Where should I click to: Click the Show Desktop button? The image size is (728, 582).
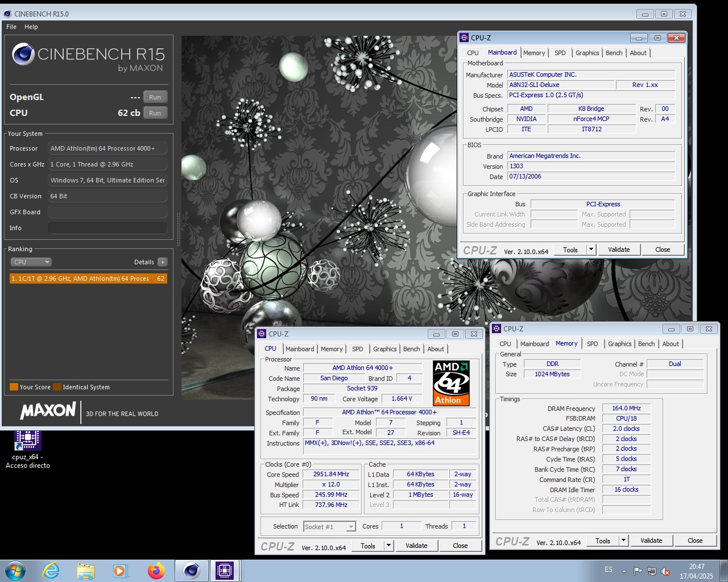tap(723, 571)
